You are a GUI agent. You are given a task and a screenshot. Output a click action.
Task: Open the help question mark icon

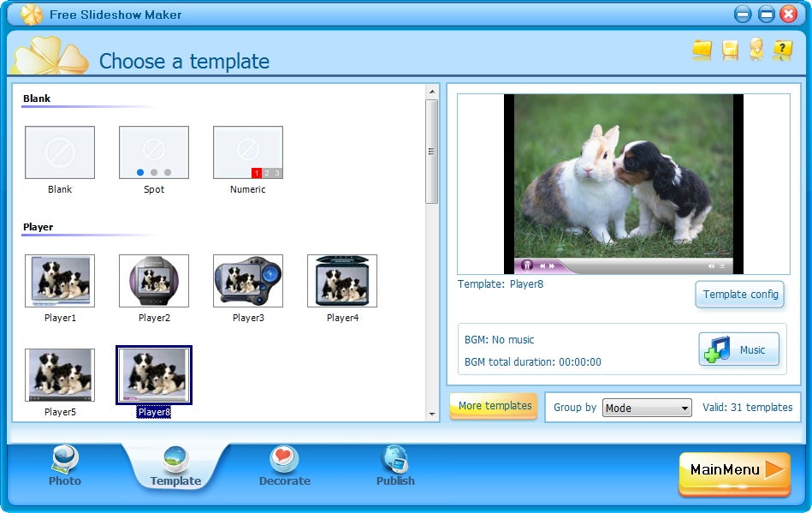point(782,50)
